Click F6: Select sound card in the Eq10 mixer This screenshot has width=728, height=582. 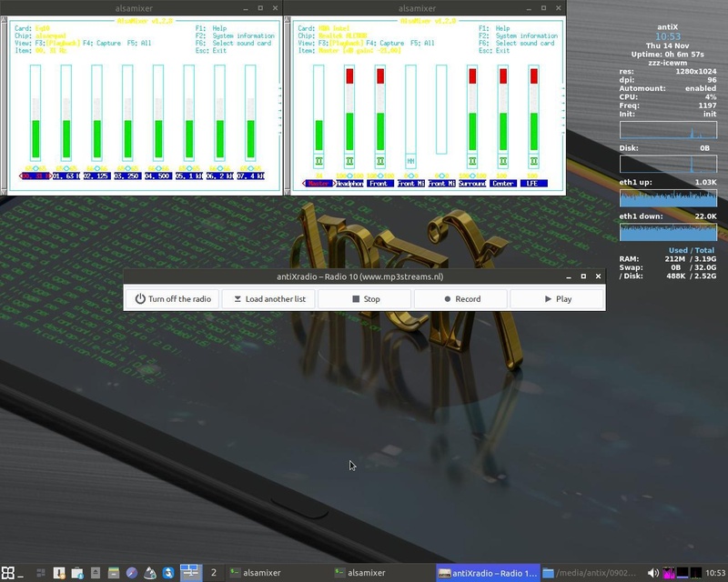point(234,43)
